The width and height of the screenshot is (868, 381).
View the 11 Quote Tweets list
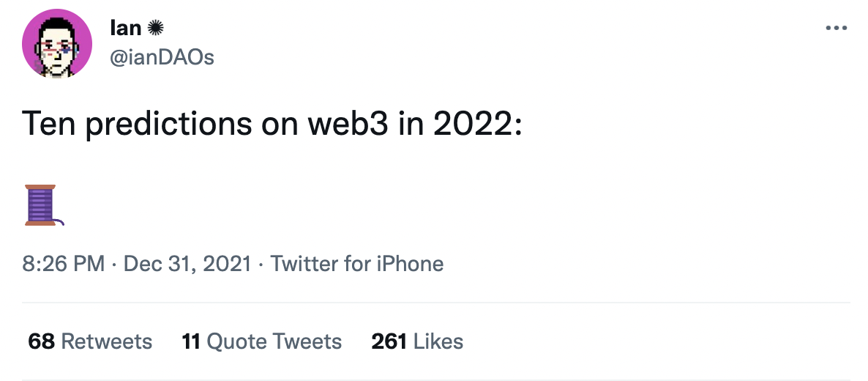[x=261, y=341]
